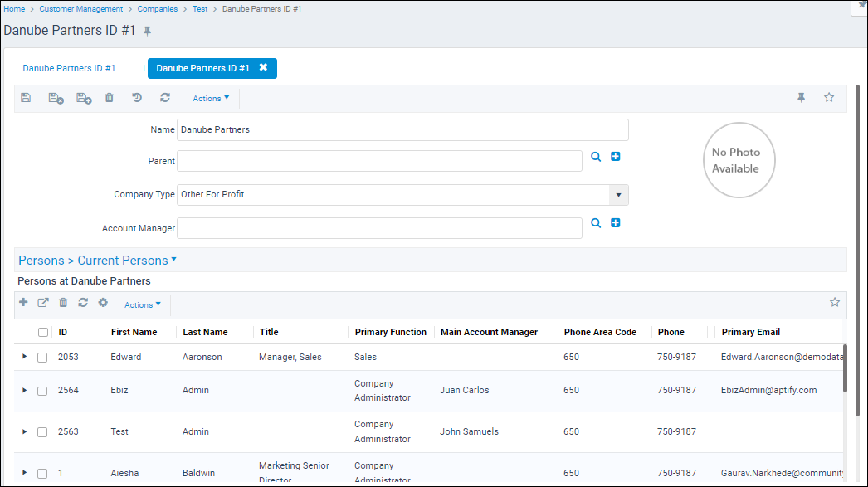Click into the Name input field
868x487 pixels.
click(402, 130)
